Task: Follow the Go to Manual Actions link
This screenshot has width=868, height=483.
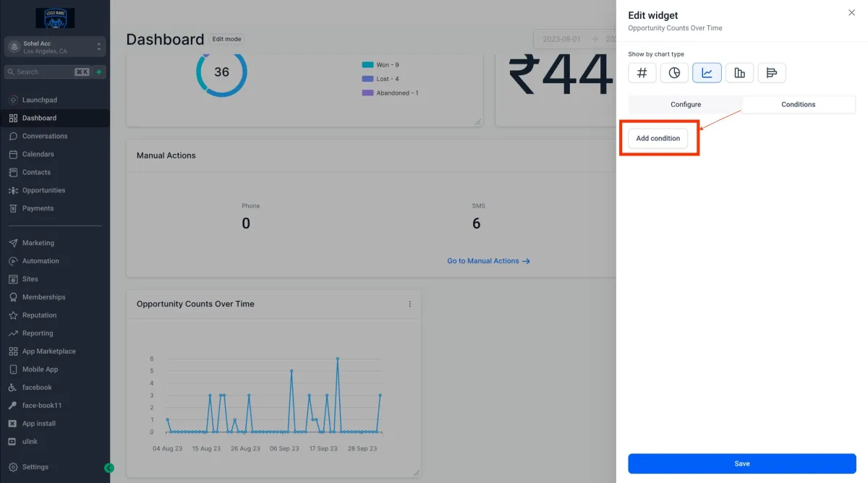Action: pyautogui.click(x=488, y=261)
